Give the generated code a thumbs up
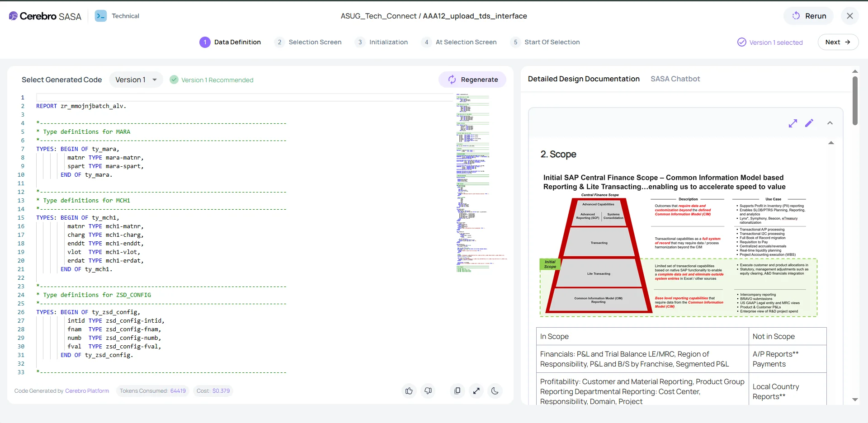The image size is (868, 423). [x=409, y=391]
